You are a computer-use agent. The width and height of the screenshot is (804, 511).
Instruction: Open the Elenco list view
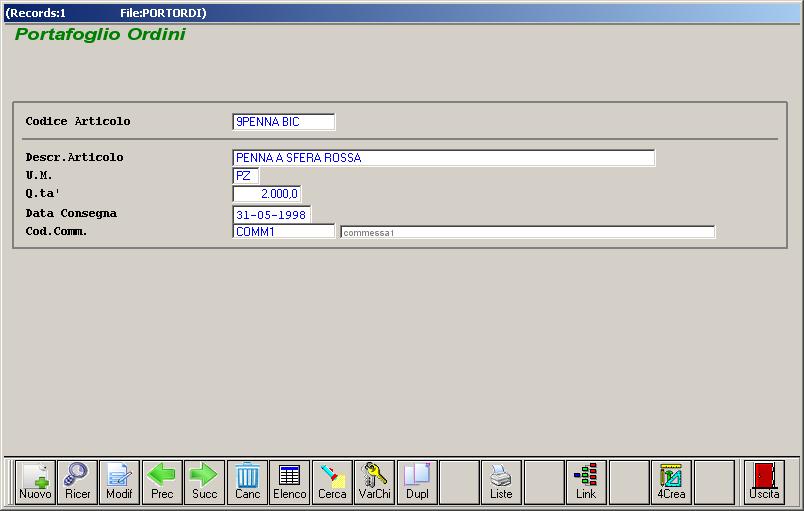click(x=290, y=482)
